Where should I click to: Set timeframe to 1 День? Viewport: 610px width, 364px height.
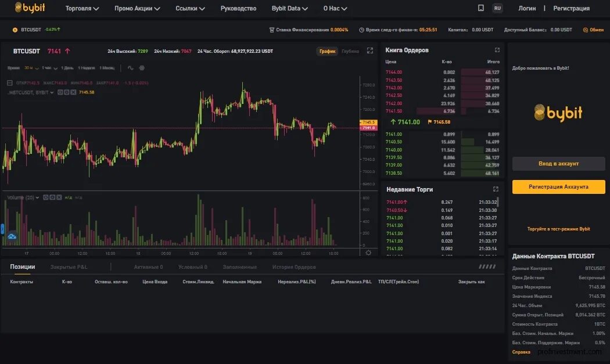point(67,68)
